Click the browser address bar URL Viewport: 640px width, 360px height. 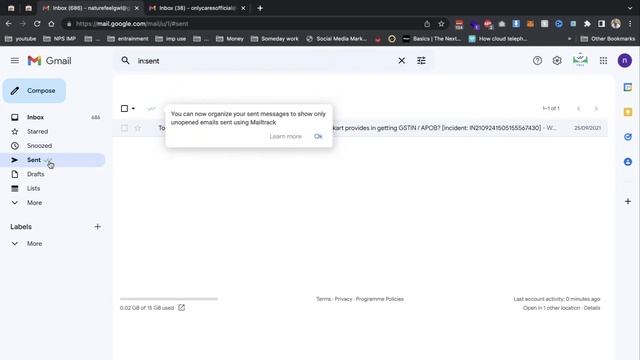[132, 24]
